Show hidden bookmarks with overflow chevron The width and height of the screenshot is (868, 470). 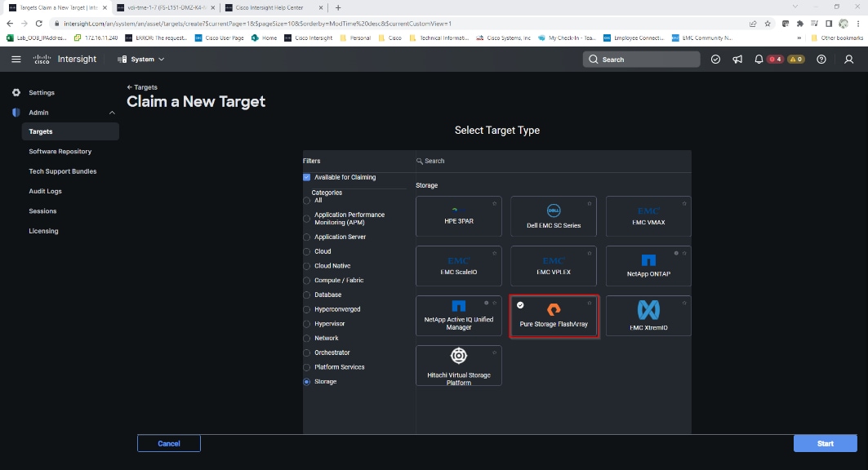(799, 38)
